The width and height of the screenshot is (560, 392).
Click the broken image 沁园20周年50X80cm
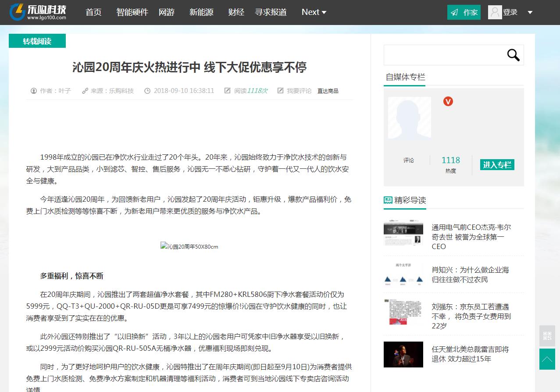point(189,246)
